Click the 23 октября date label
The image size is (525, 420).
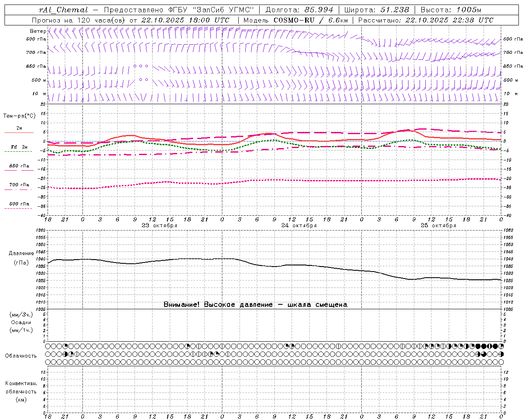coord(160,226)
